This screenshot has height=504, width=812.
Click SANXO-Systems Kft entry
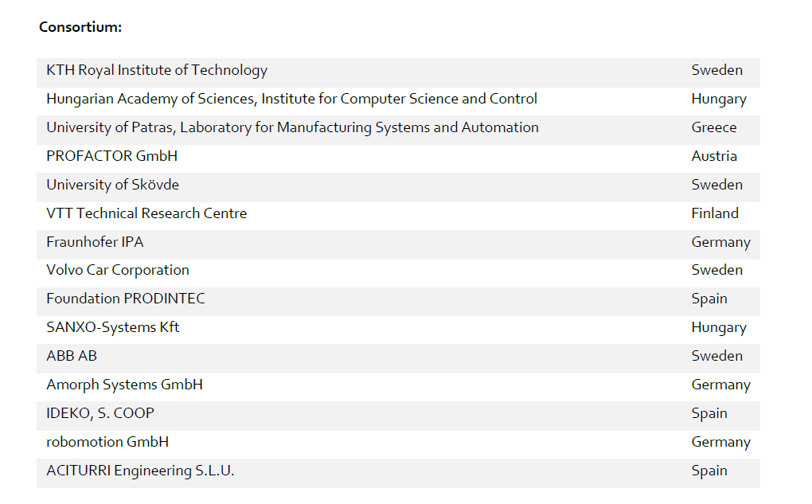click(113, 327)
